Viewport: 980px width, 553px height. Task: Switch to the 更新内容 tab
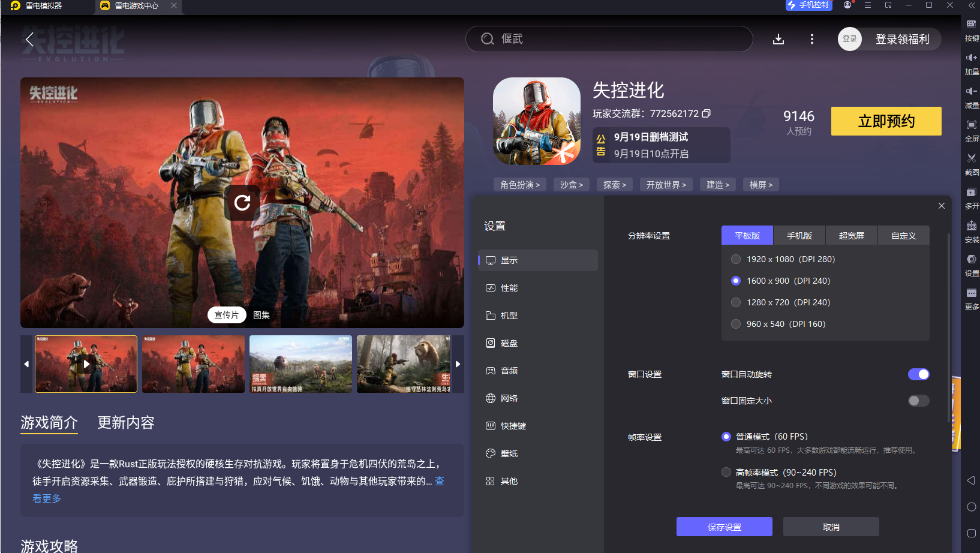(125, 422)
